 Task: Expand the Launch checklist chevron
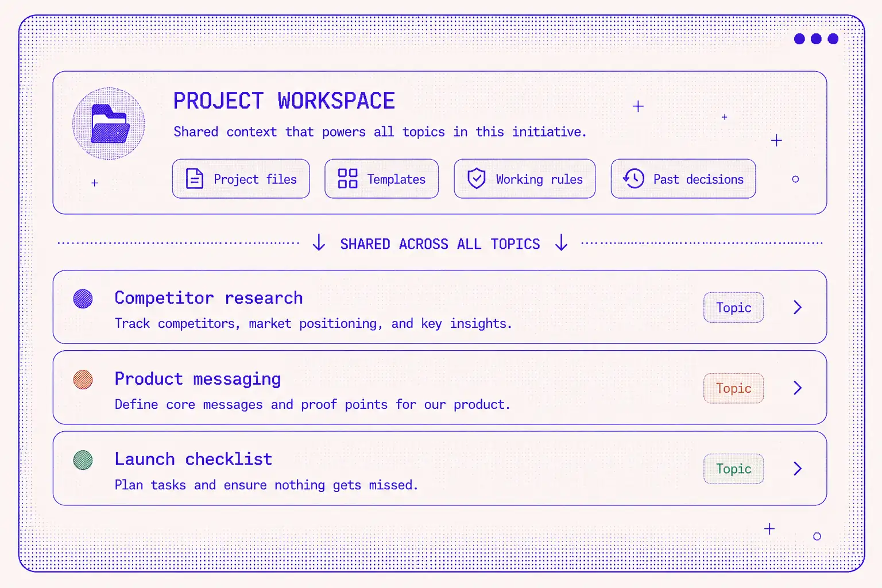pyautogui.click(x=798, y=469)
